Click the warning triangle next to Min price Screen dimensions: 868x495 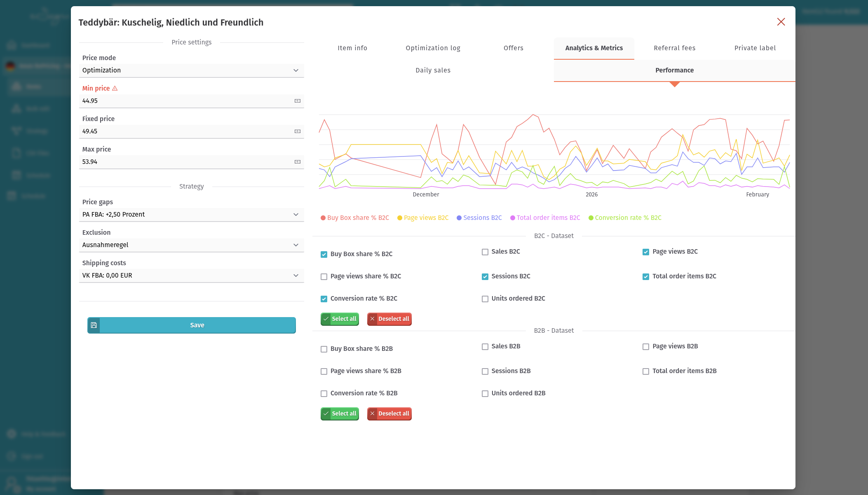click(x=114, y=88)
